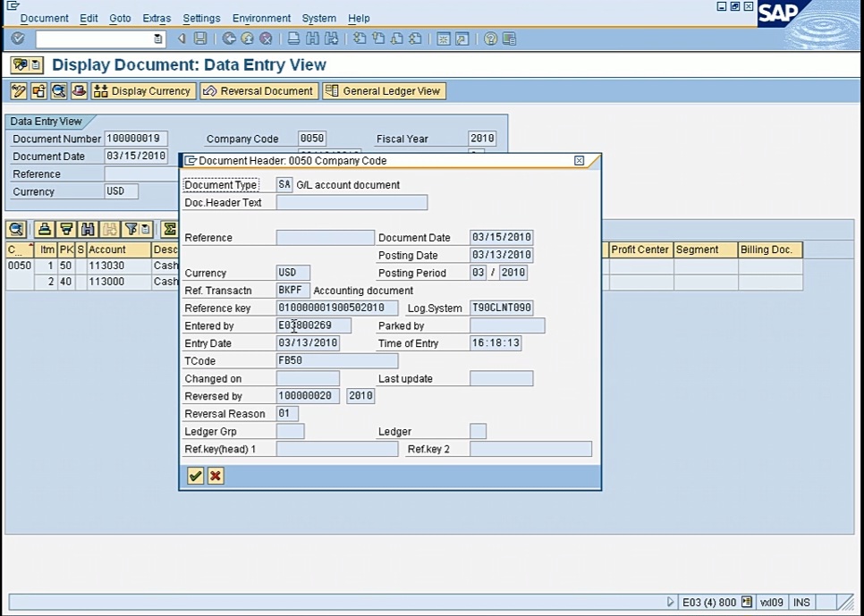The height and width of the screenshot is (616, 864).
Task: Click the Doc.Header Text field
Action: [352, 202]
